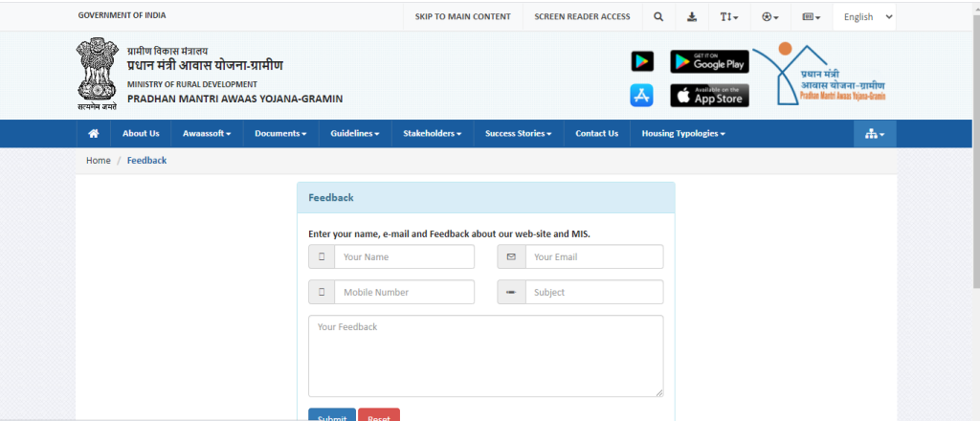Click the Feedback panel heading

coord(330,197)
